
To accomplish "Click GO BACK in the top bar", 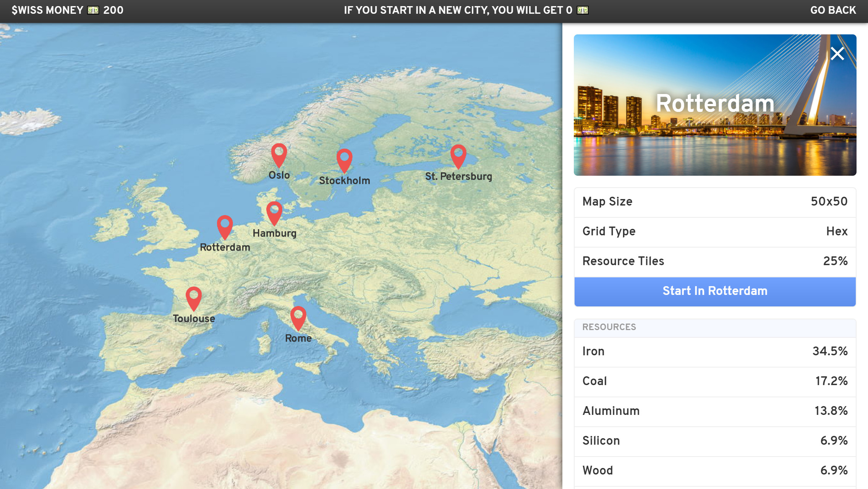I will click(x=832, y=10).
